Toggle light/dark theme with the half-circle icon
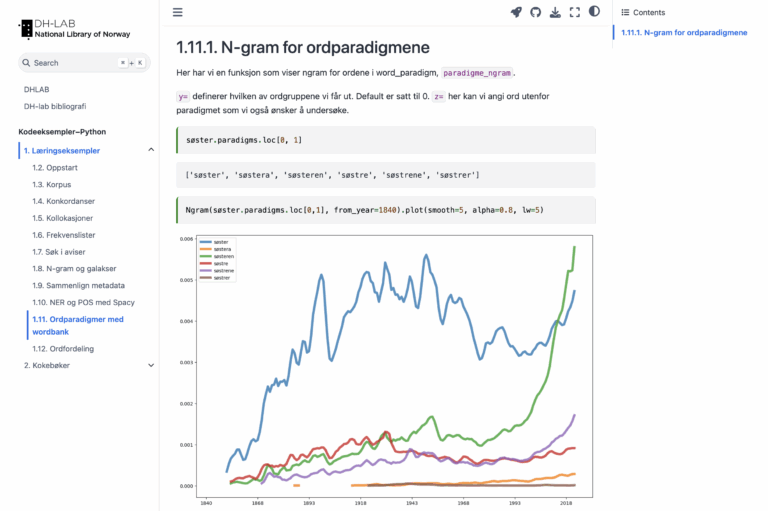This screenshot has width=768, height=511. (595, 12)
